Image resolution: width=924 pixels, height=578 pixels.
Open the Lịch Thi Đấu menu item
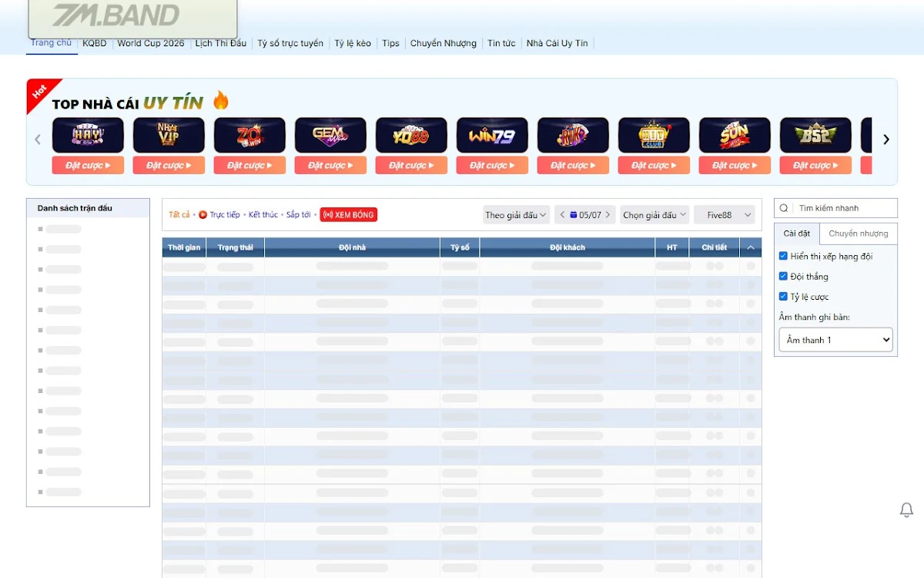(221, 43)
